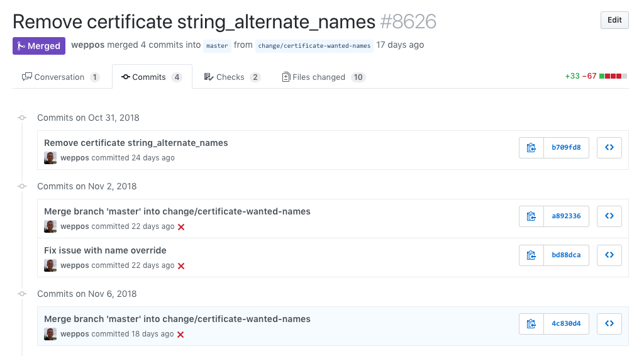Copy full SHA for commit b709fd8

[x=531, y=147]
